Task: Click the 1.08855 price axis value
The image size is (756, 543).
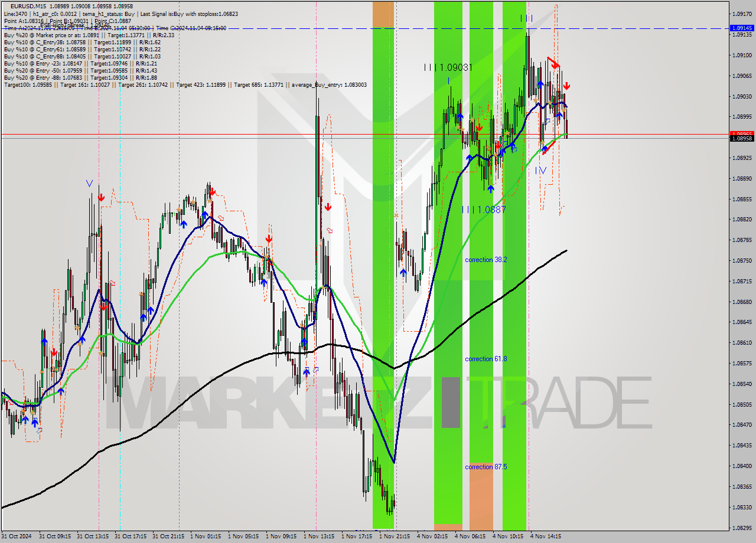Action: point(742,199)
